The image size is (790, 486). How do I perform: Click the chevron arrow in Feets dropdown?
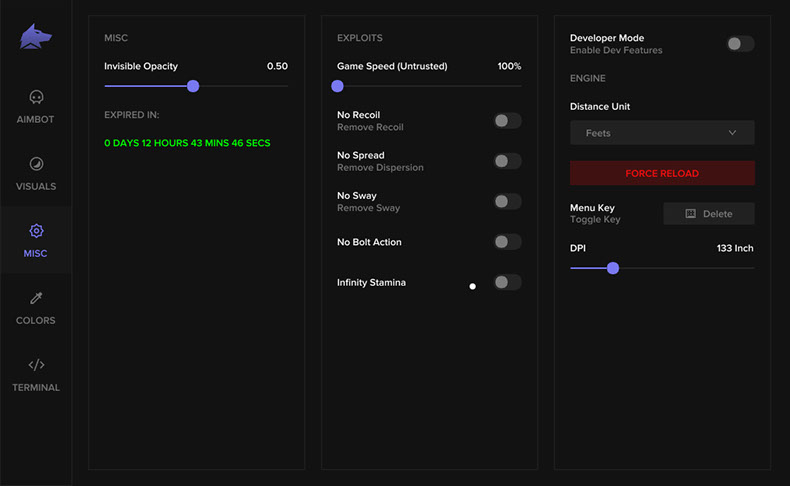pos(732,133)
